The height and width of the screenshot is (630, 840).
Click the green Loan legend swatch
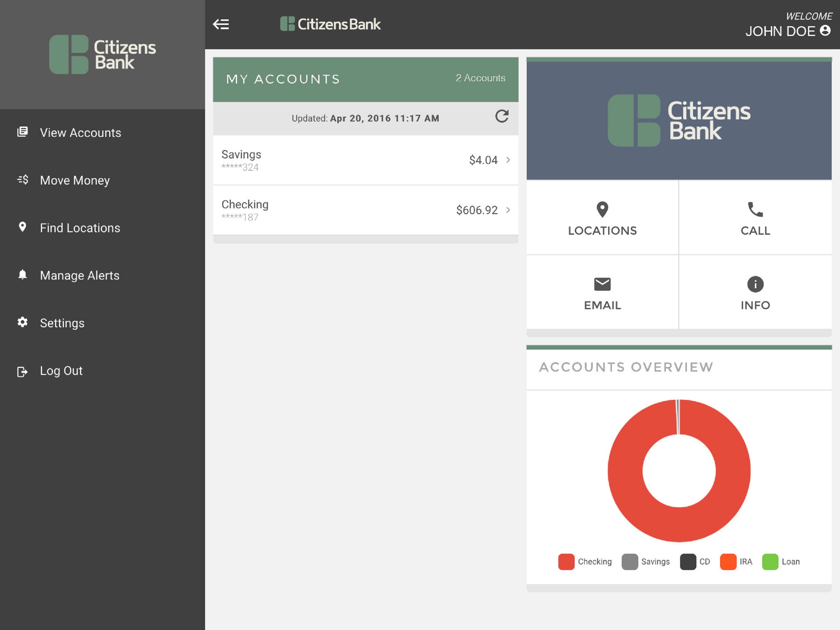pos(770,562)
